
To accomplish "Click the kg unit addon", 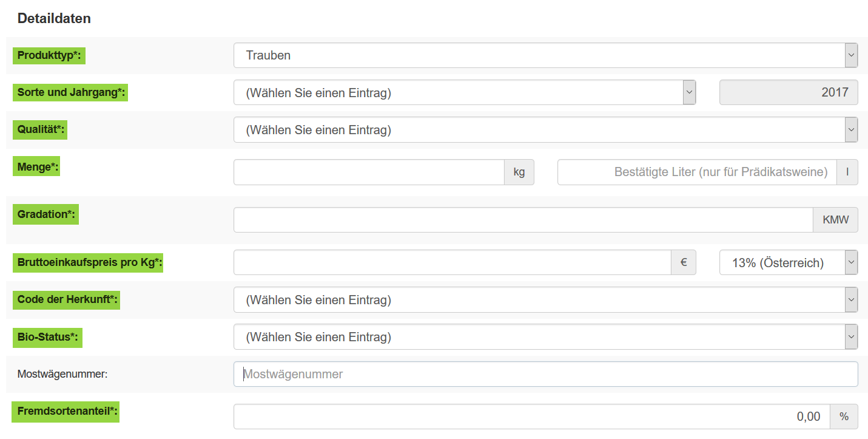I will coord(519,172).
